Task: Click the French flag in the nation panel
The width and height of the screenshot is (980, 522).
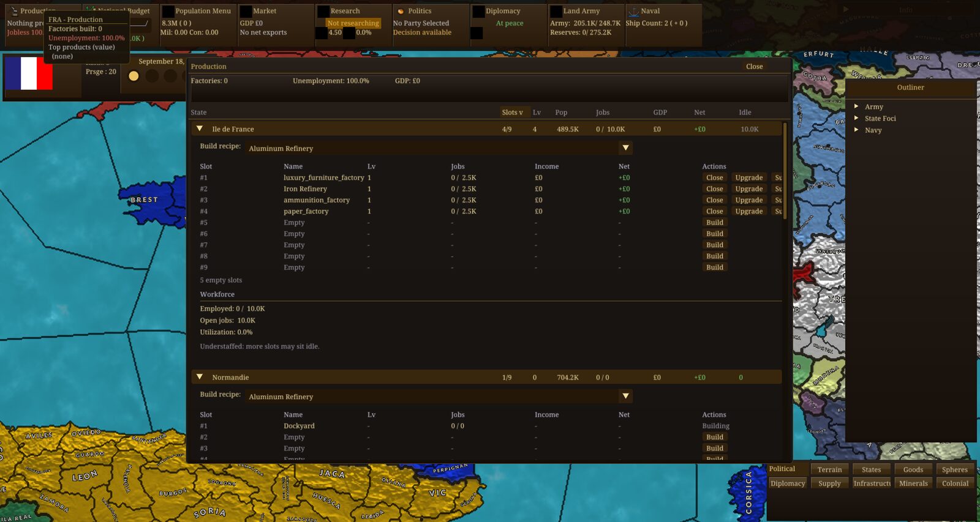Action: click(x=29, y=73)
